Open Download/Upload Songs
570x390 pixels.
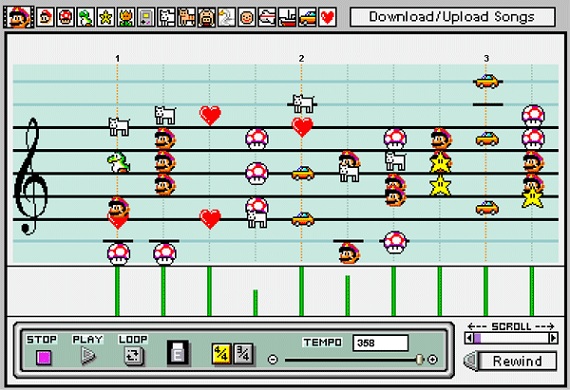453,17
